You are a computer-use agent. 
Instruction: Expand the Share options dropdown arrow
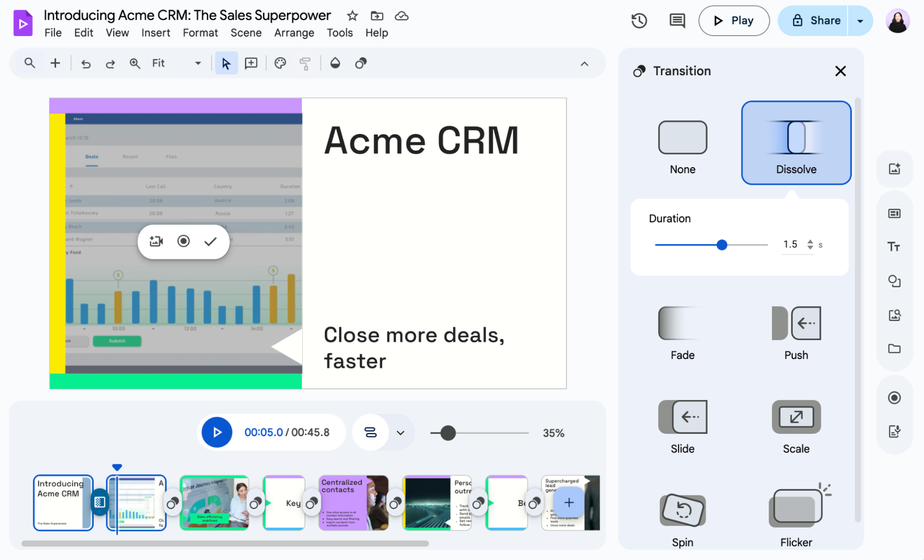[860, 21]
